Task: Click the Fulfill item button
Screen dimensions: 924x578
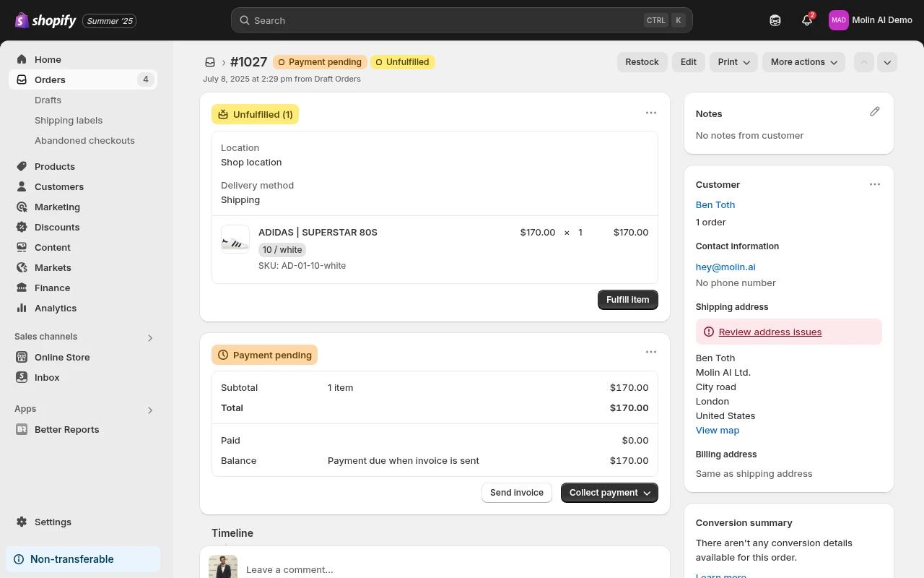Action: (x=628, y=300)
